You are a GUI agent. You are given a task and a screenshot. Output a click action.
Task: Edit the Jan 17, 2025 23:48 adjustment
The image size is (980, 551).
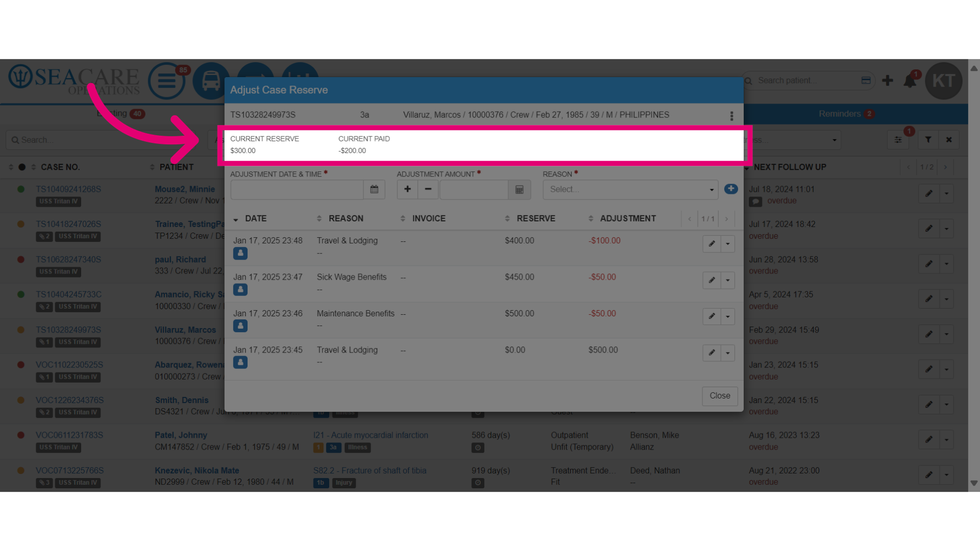click(x=712, y=244)
